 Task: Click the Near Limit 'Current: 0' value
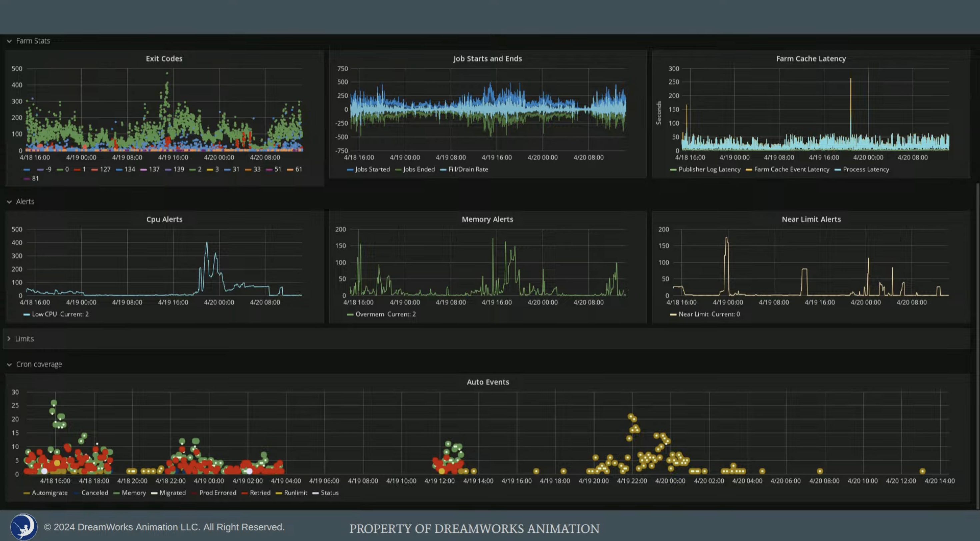725,314
